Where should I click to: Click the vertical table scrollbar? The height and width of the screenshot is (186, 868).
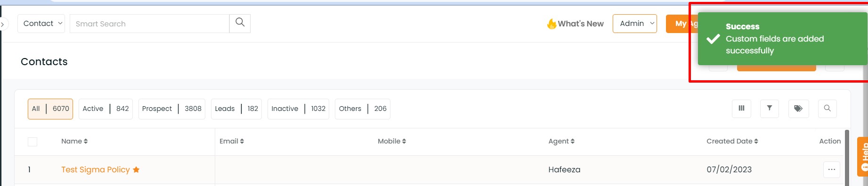point(847,158)
